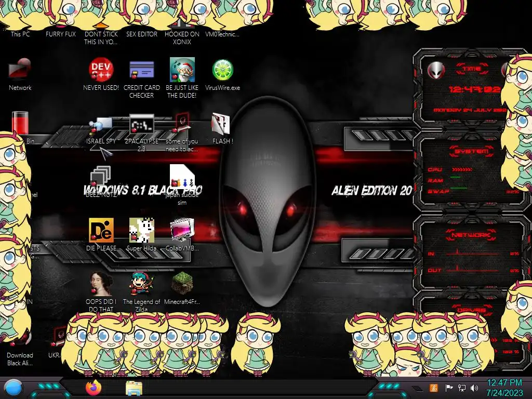The image size is (532, 399).
Task: Click the gadget date text MONDAY 24 JULY
Action: tap(470, 110)
